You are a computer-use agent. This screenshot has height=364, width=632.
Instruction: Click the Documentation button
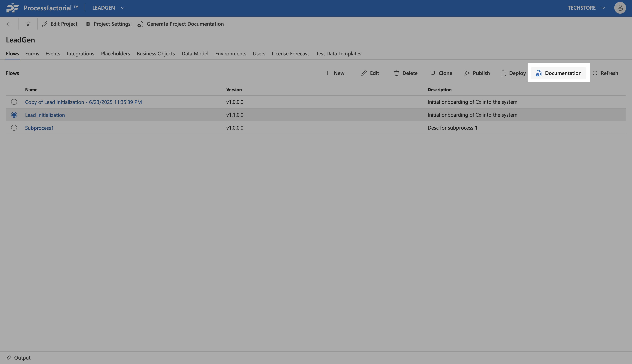(x=558, y=73)
